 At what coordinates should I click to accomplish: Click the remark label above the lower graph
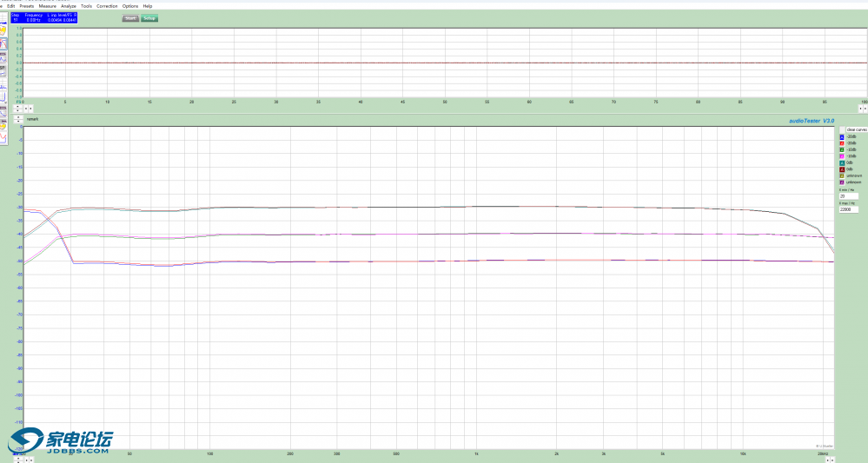pyautogui.click(x=33, y=119)
